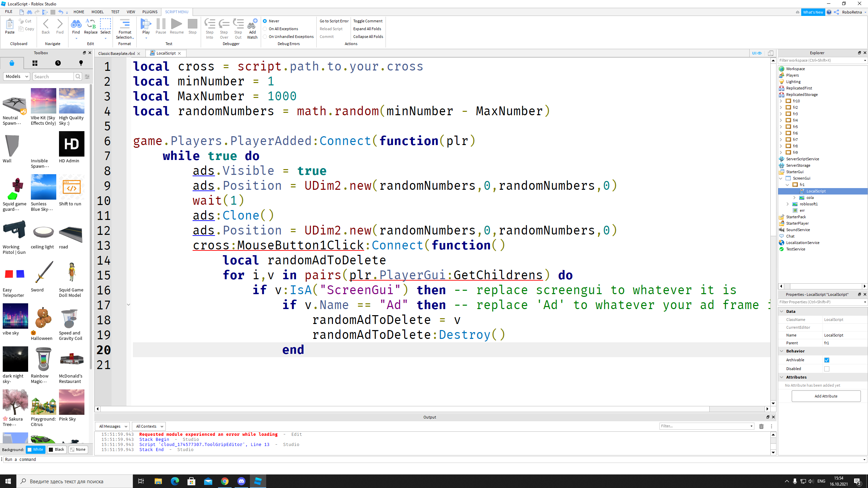The height and width of the screenshot is (488, 868).
Task: Open the PLUGINS ribbon tab
Action: (x=150, y=12)
